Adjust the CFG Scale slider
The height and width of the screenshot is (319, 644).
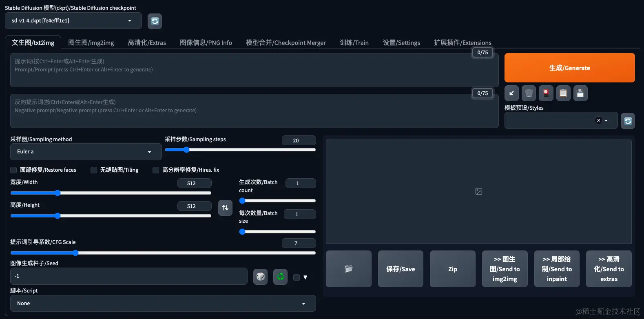(163, 253)
